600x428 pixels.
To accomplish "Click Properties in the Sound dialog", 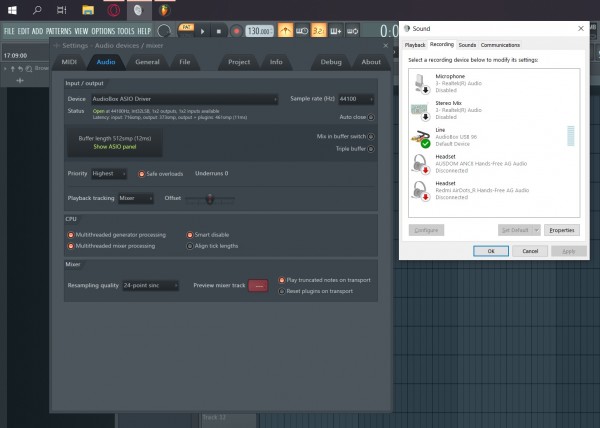I will 562,230.
